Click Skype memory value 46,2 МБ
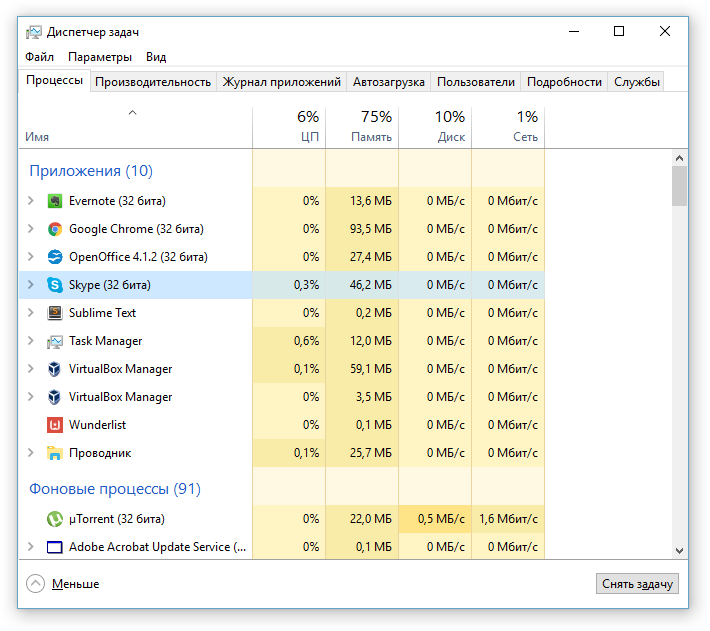 (370, 285)
